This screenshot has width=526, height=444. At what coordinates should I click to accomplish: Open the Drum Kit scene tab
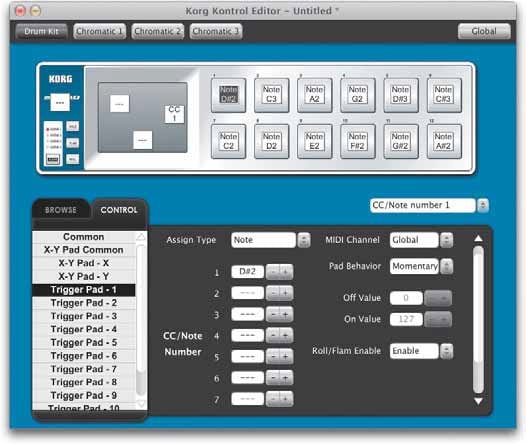(x=41, y=32)
